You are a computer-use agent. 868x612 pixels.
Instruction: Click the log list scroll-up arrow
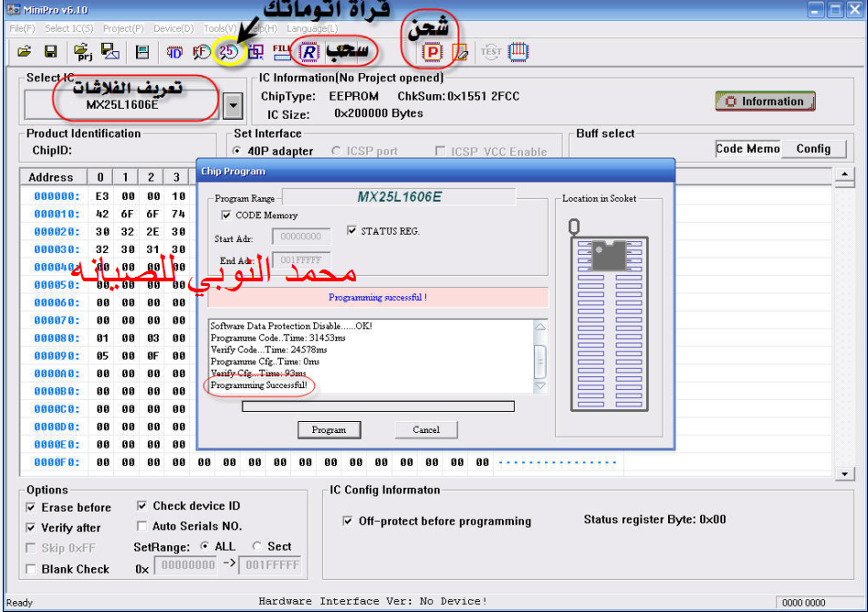click(x=540, y=327)
